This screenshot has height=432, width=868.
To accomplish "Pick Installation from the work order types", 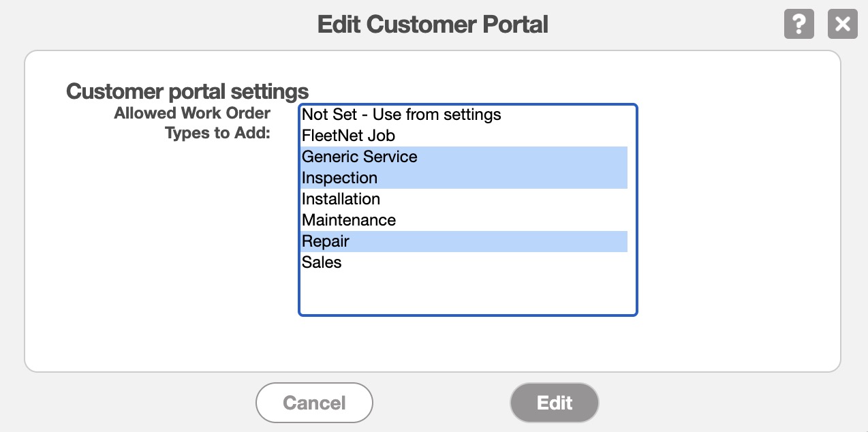I will 341,199.
